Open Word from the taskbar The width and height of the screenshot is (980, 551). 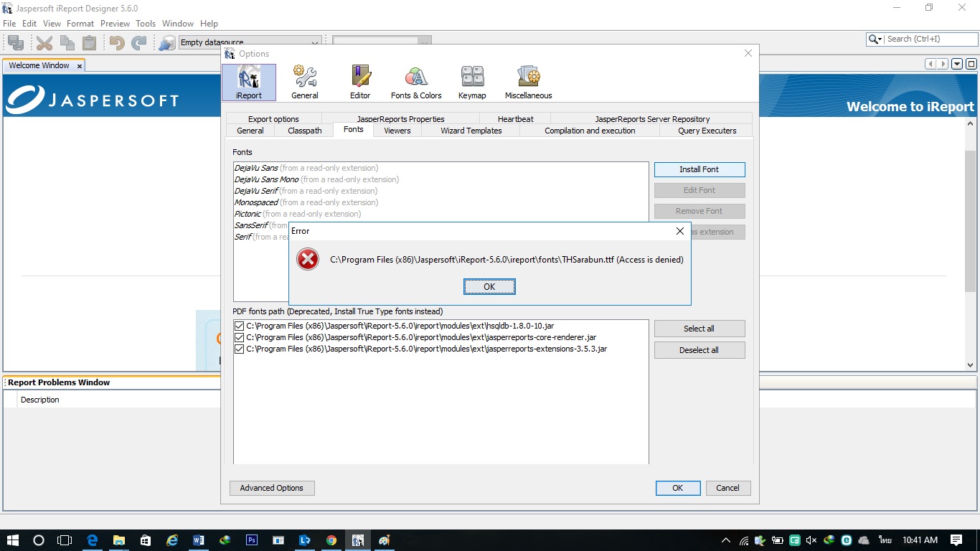coord(199,540)
